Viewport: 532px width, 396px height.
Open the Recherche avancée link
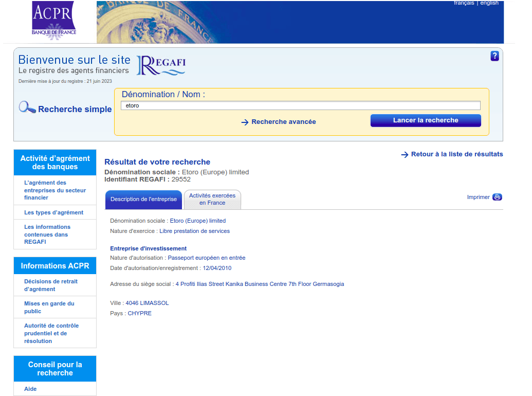[283, 122]
